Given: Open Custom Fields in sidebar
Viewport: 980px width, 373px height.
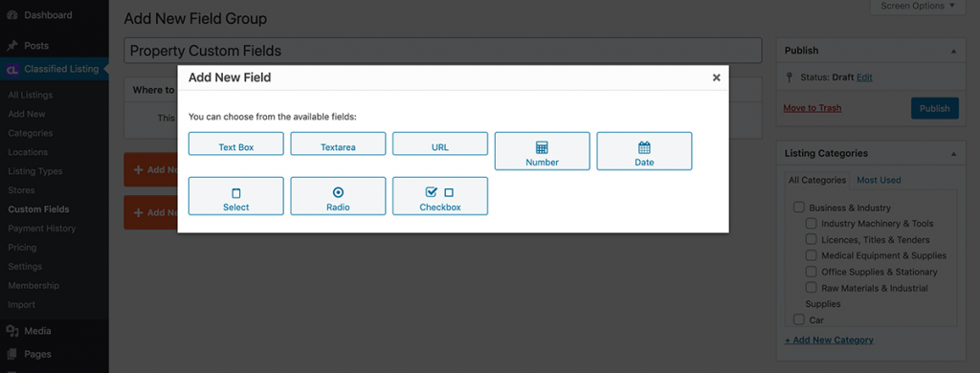Looking at the screenshot, I should click(38, 209).
